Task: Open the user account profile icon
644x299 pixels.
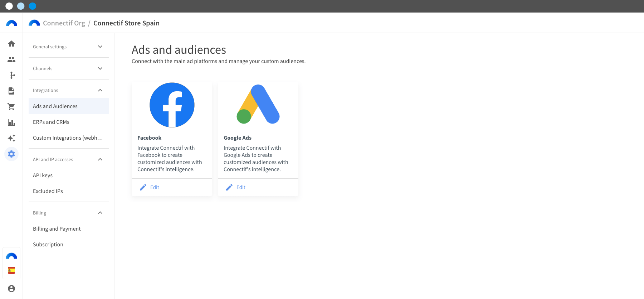Action: 11,289
